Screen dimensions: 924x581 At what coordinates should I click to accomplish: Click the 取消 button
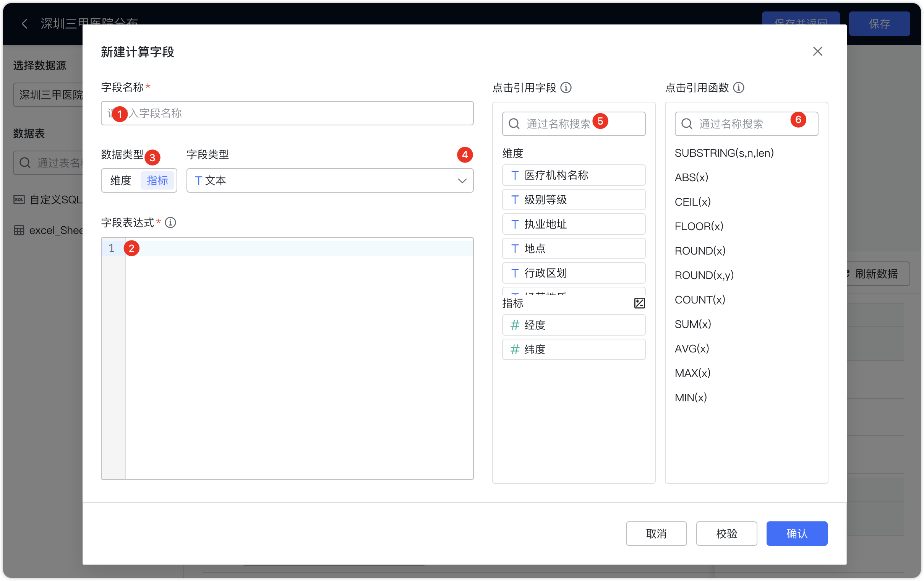pos(656,534)
